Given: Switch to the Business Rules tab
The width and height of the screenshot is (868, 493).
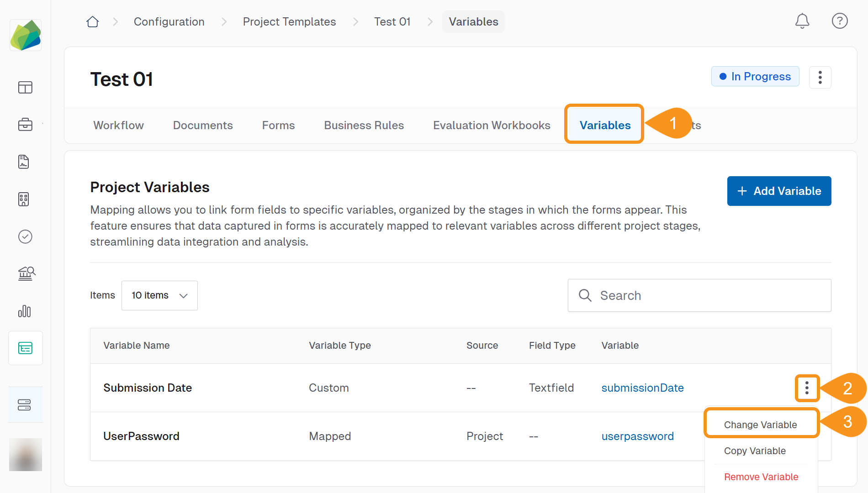Looking at the screenshot, I should [x=364, y=126].
